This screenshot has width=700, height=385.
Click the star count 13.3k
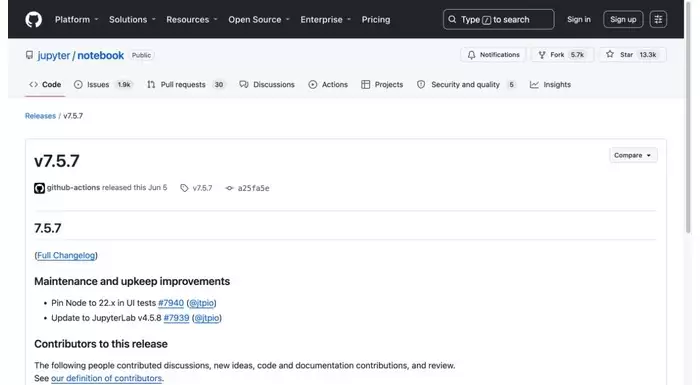point(648,54)
